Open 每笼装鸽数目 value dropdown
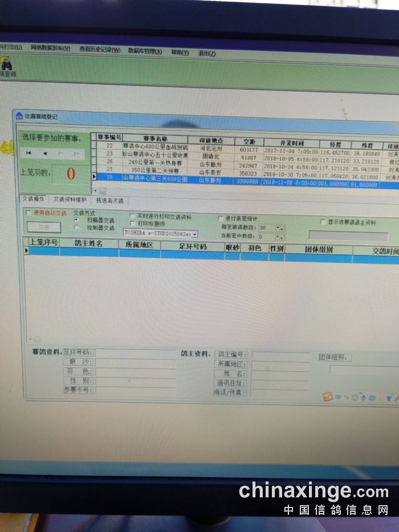This screenshot has width=399, height=532. point(279,228)
